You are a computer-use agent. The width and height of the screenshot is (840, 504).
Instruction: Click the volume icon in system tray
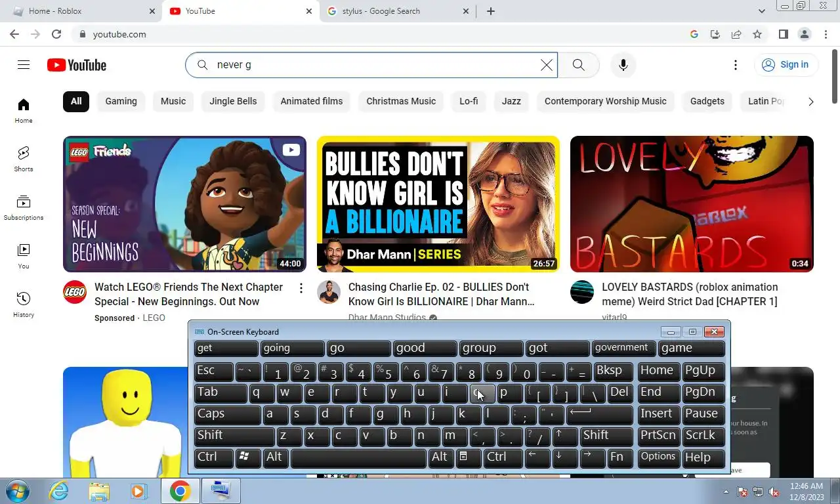point(774,492)
